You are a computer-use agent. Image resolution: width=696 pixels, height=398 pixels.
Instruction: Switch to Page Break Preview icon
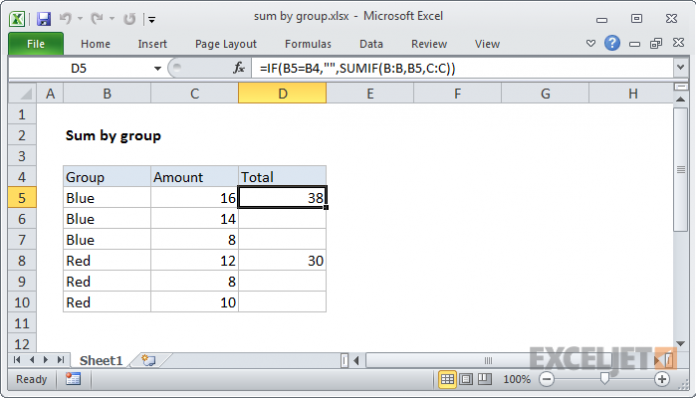(485, 379)
